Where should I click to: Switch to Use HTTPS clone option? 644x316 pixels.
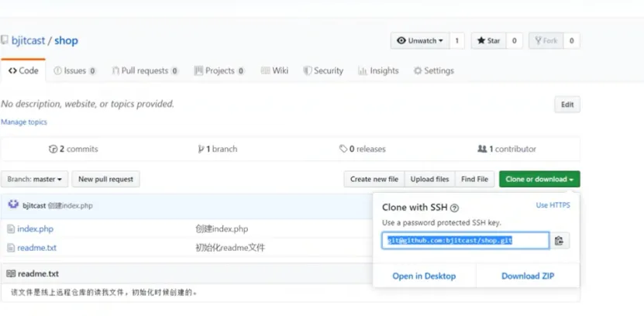pyautogui.click(x=553, y=205)
